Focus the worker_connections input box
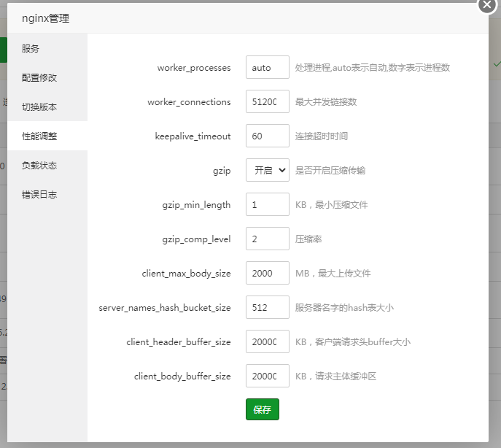This screenshot has height=448, width=501. point(268,101)
